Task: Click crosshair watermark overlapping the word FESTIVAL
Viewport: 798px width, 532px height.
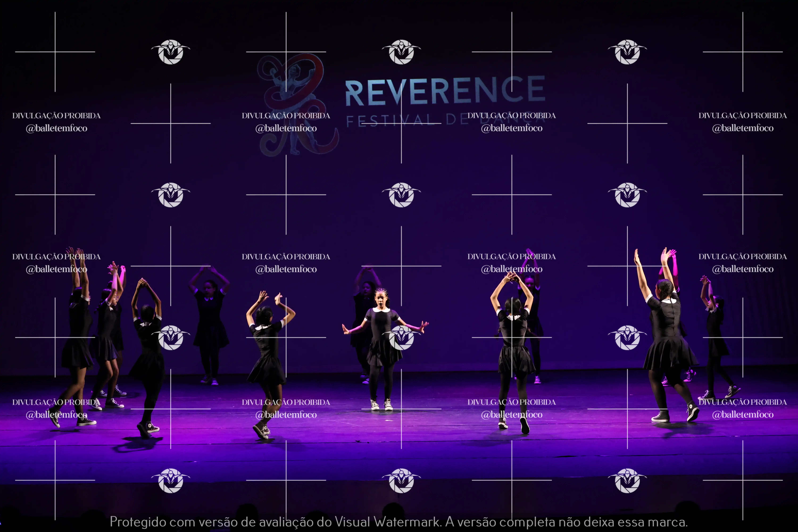Action: (401, 124)
